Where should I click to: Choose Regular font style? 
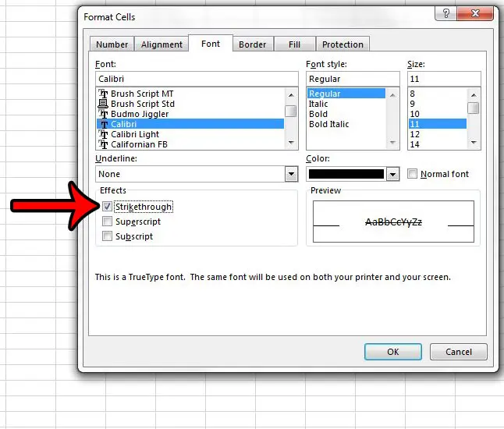pos(346,94)
